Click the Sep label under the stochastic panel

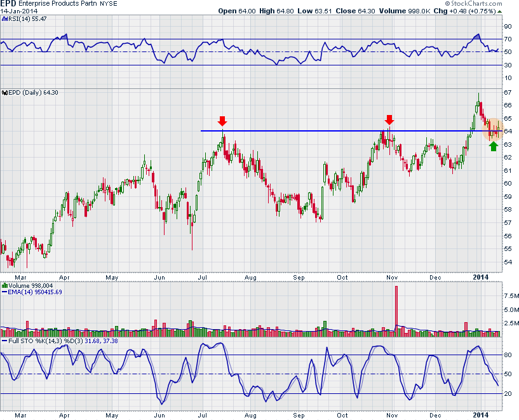pos(299,416)
